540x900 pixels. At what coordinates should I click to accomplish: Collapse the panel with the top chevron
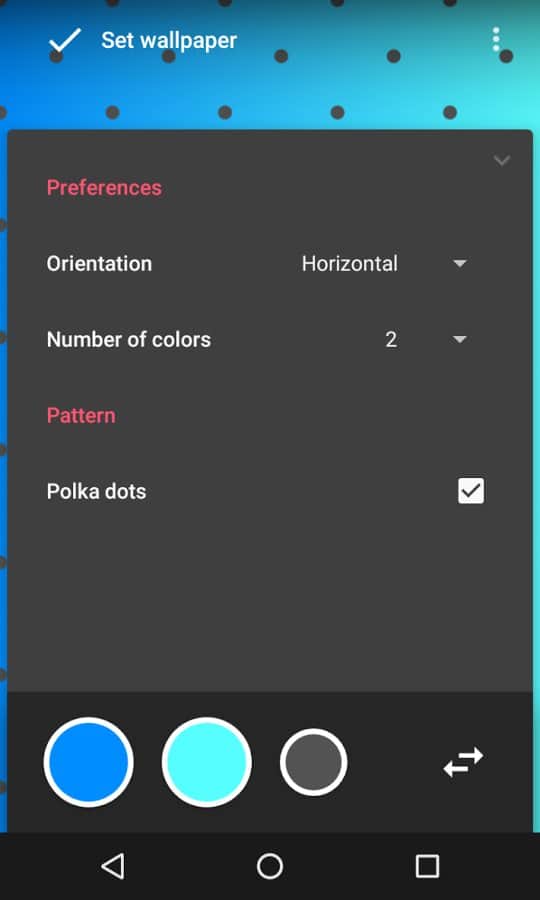pyautogui.click(x=502, y=161)
